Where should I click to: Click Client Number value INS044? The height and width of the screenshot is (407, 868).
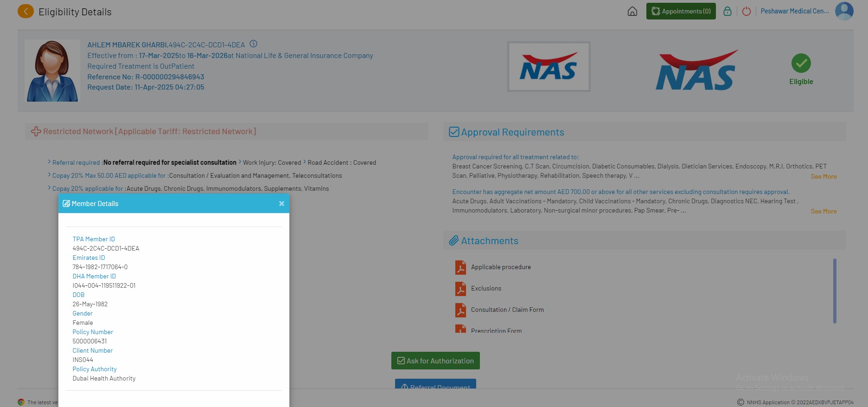tap(83, 360)
